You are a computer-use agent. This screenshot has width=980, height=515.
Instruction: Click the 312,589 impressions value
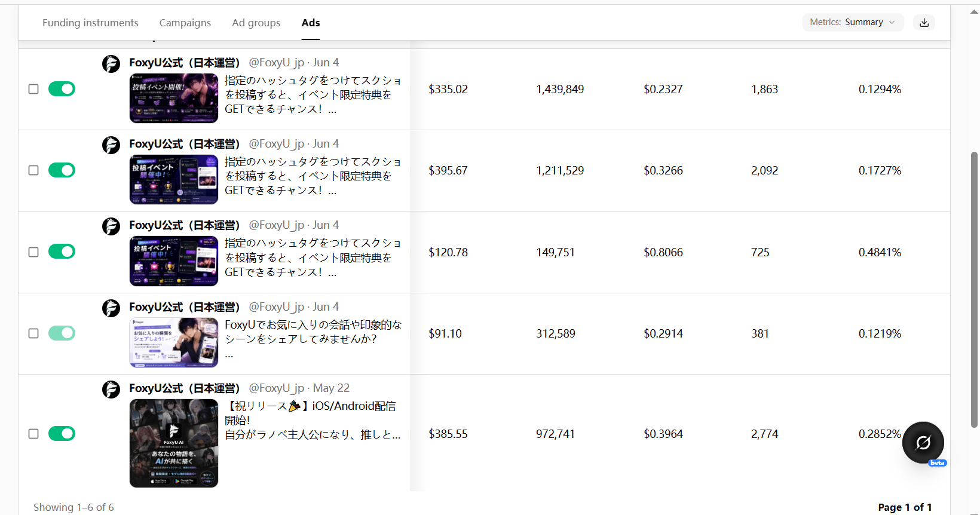[556, 333]
